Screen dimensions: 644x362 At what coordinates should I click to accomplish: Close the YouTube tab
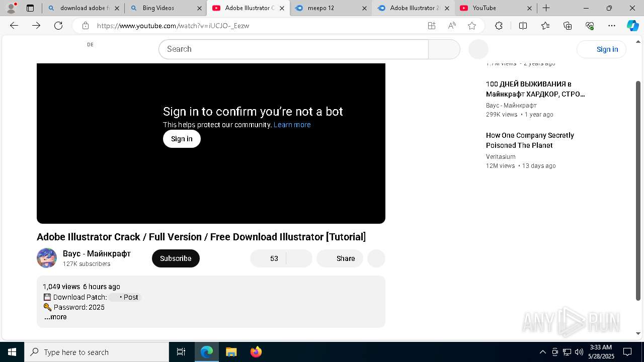pos(529,8)
